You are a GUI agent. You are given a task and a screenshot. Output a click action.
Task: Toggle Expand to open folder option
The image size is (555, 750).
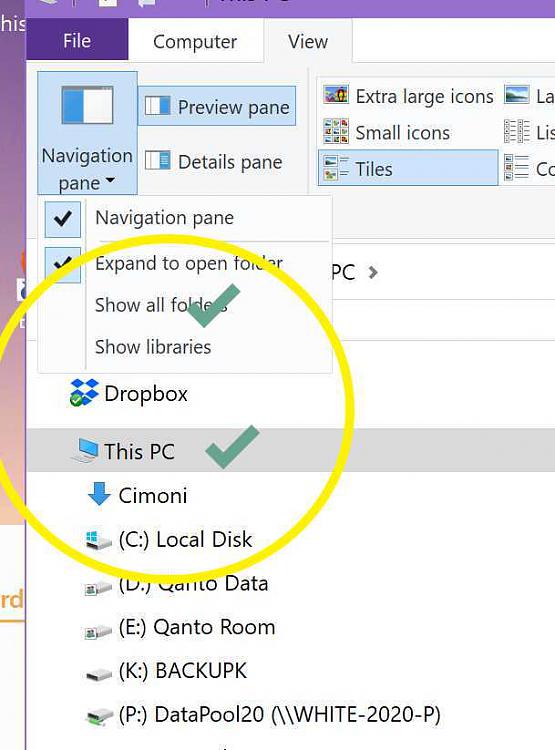coord(189,264)
